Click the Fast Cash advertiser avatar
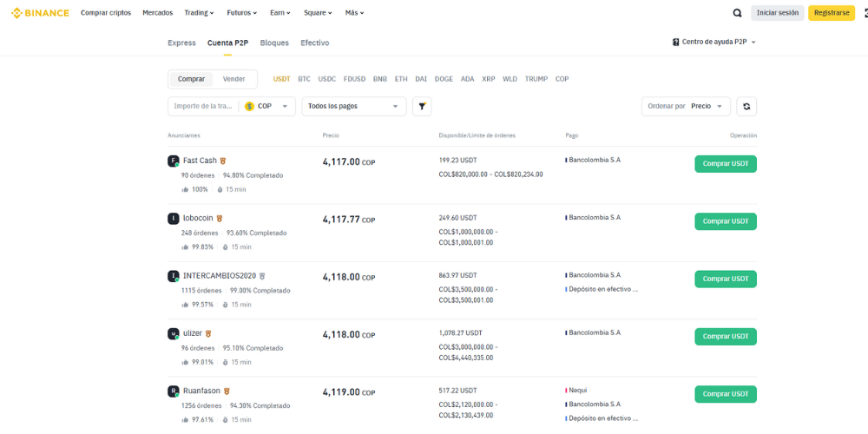This screenshot has height=434, width=868. tap(174, 161)
